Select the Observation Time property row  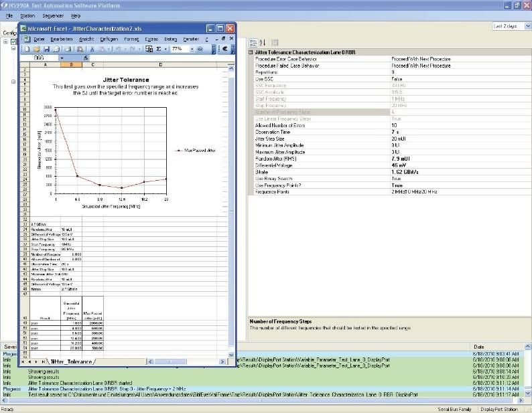point(390,132)
